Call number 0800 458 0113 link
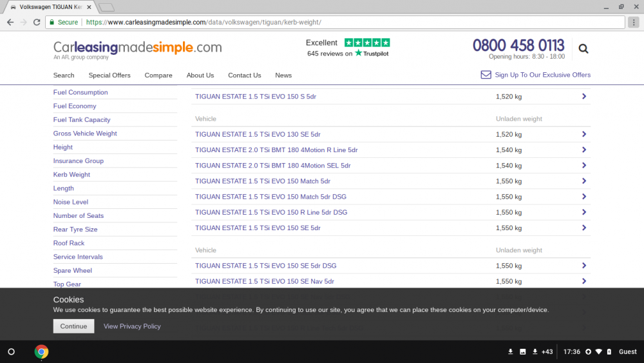The width and height of the screenshot is (644, 363). point(518,45)
